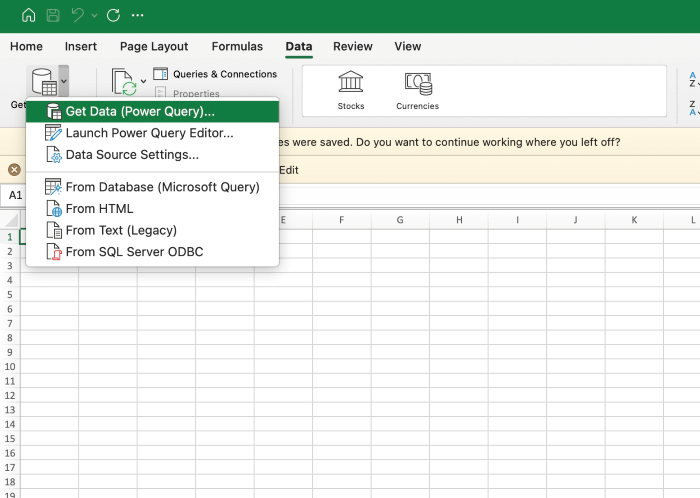The image size is (700, 498).
Task: Select row 5 header
Action: click(10, 295)
